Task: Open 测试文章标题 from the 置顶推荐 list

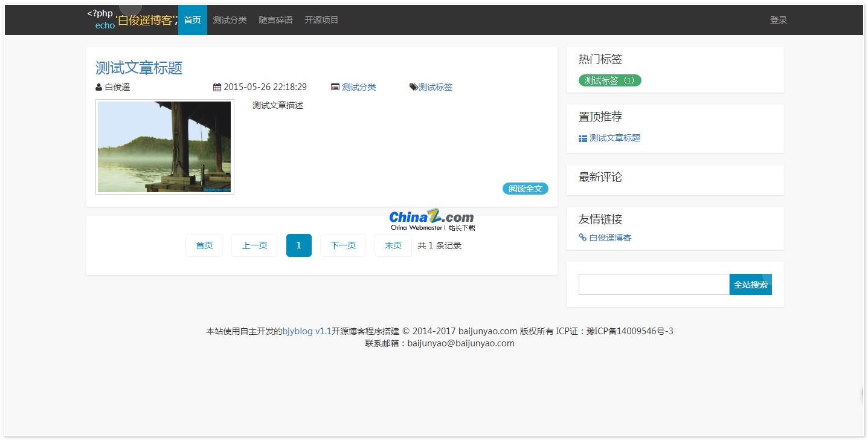Action: [x=616, y=138]
